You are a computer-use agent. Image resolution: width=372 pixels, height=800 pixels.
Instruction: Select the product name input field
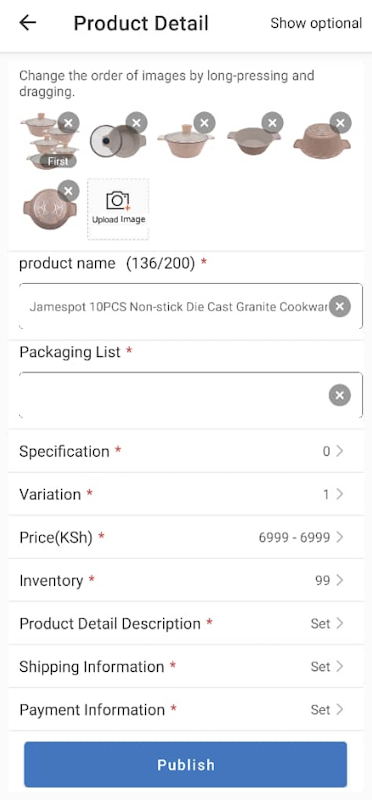(173, 307)
